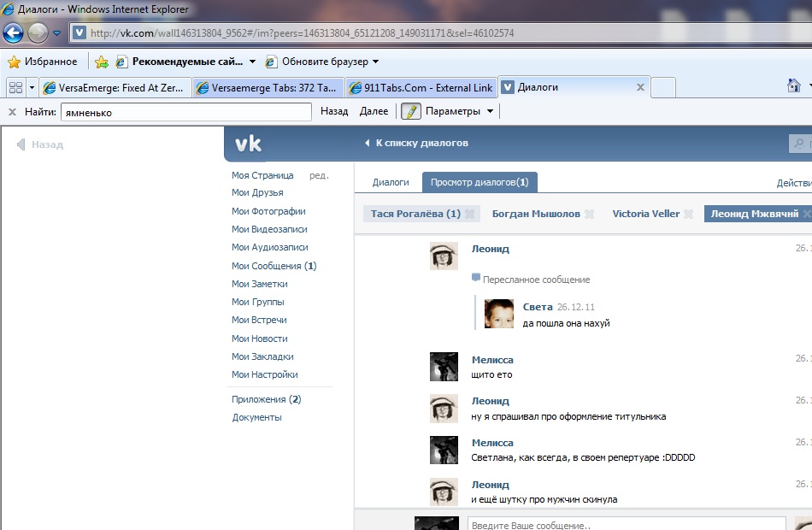Click the VK header search icon
Viewport: 812px width, 530px height.
pos(799,144)
